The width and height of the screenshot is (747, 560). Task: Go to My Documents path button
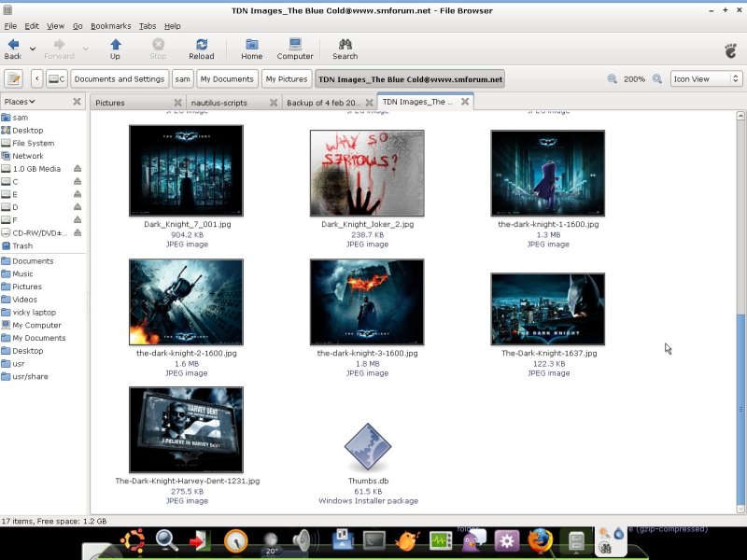pos(227,79)
